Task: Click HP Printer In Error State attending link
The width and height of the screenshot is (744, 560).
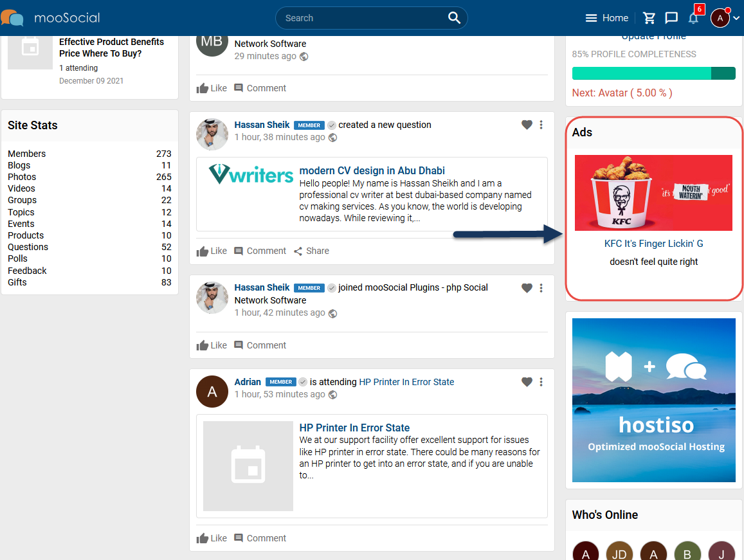Action: click(406, 382)
